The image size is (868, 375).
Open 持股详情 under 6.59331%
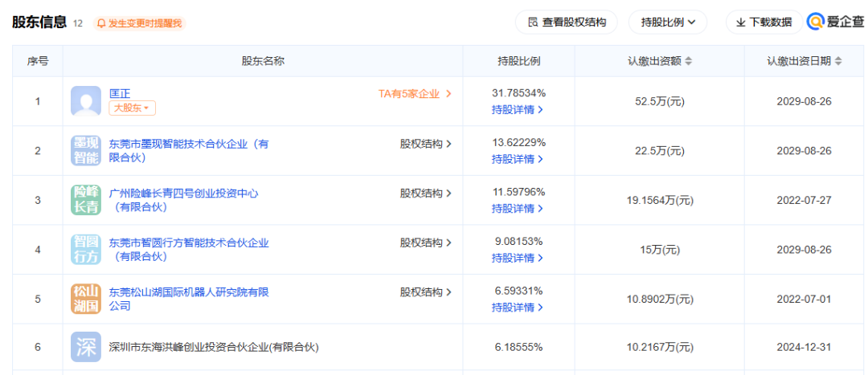coord(518,307)
